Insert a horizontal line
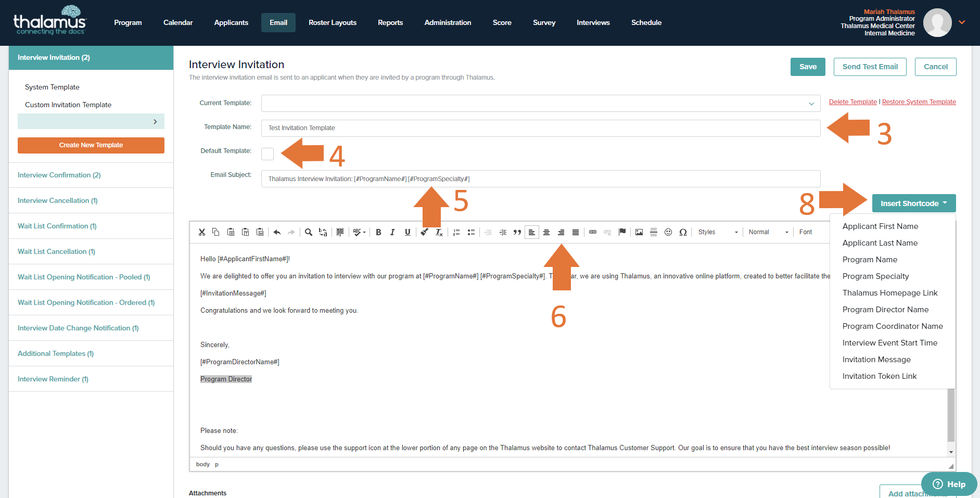This screenshot has height=498, width=980. pyautogui.click(x=654, y=232)
